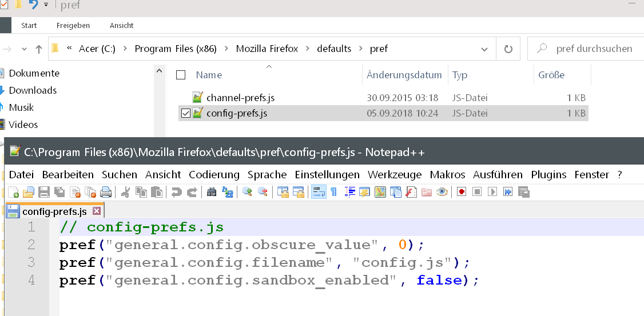Click the Redo arrow in Notepad++ toolbar
This screenshot has height=316, width=644.
[192, 192]
